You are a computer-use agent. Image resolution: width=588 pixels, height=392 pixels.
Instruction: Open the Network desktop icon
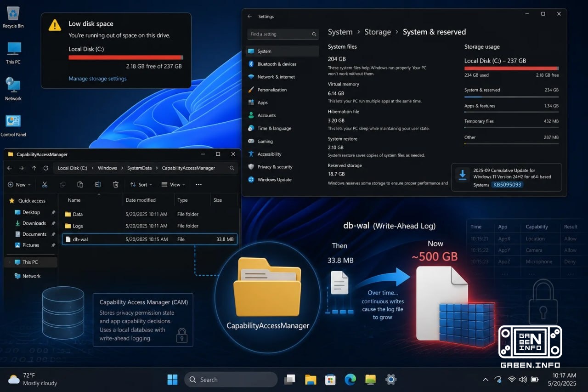point(13,89)
